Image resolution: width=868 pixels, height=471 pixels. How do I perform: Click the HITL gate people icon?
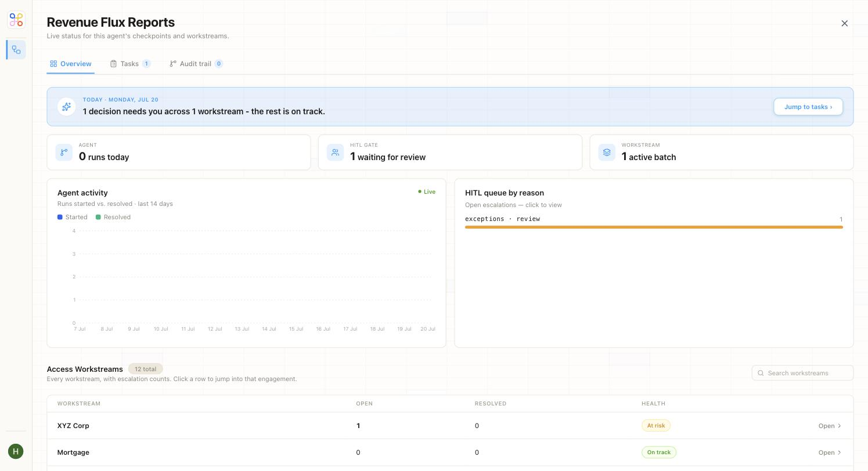pos(335,152)
